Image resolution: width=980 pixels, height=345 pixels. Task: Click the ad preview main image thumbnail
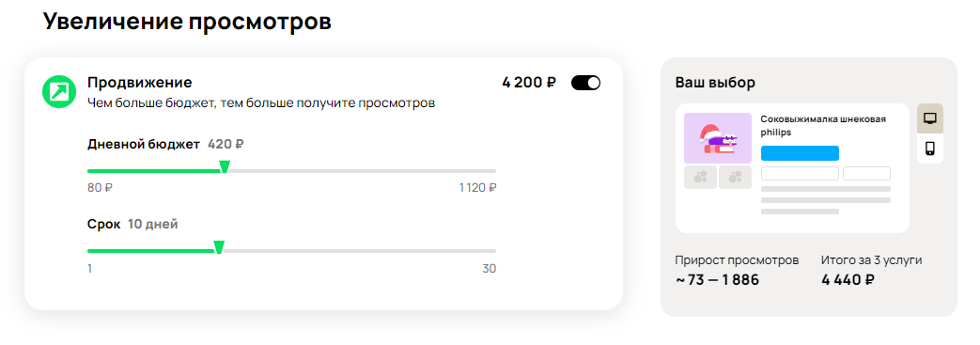[x=718, y=138]
